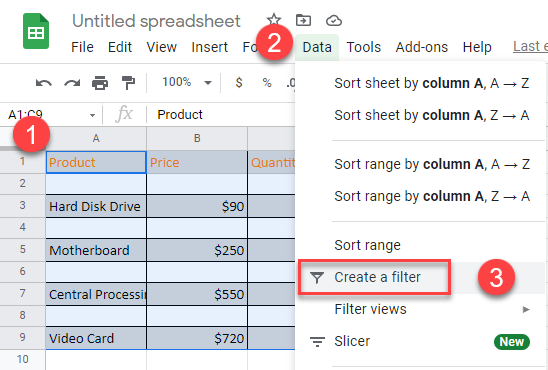
Task: Click the New badge beside Slicer
Action: pos(512,342)
